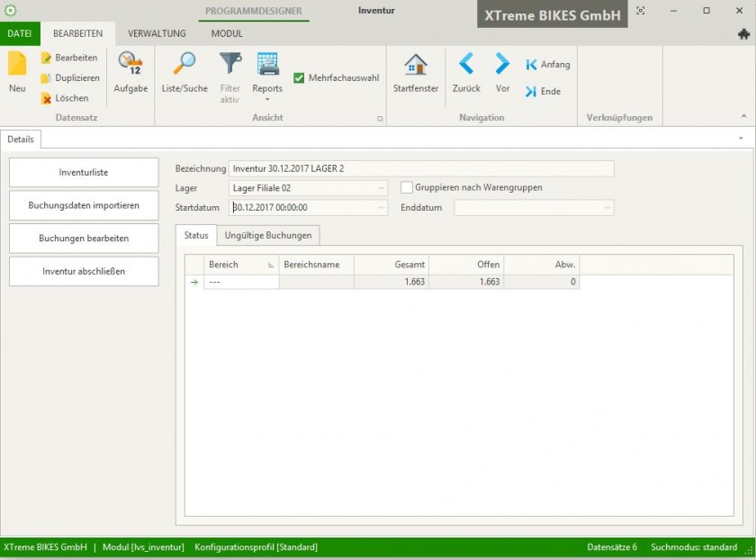The image size is (756, 560).
Task: Click the focus mode icon in title bar
Action: [x=640, y=11]
